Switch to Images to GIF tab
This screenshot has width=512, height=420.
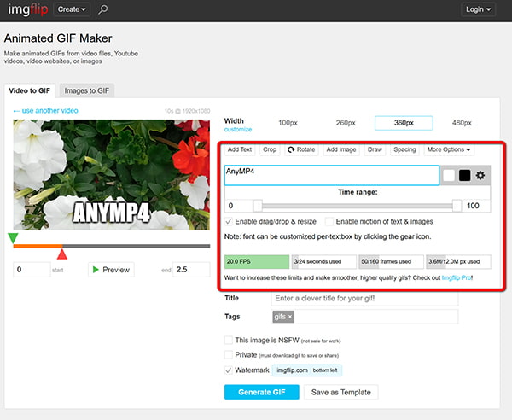(x=86, y=90)
